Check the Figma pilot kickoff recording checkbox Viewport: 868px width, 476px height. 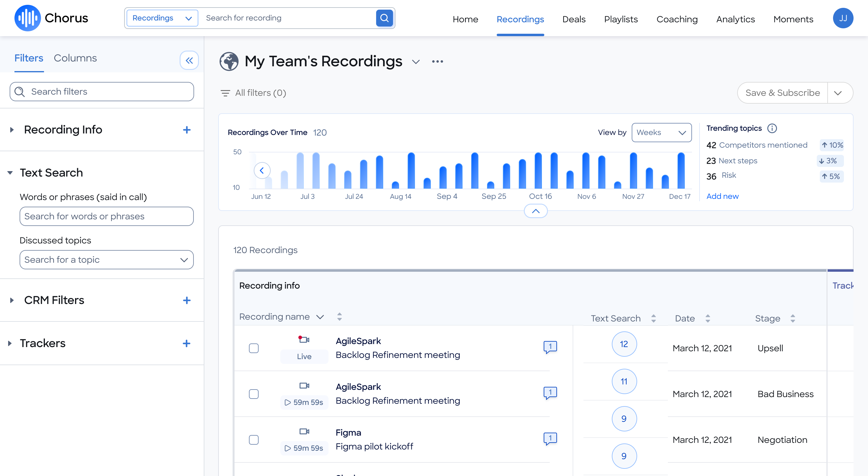pyautogui.click(x=254, y=440)
